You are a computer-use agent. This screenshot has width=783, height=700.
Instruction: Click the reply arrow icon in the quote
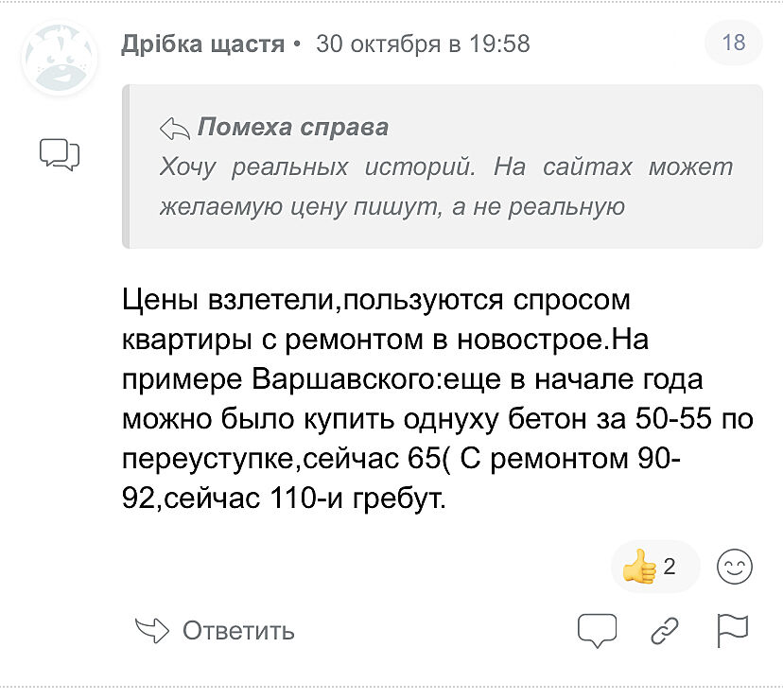coord(175,128)
